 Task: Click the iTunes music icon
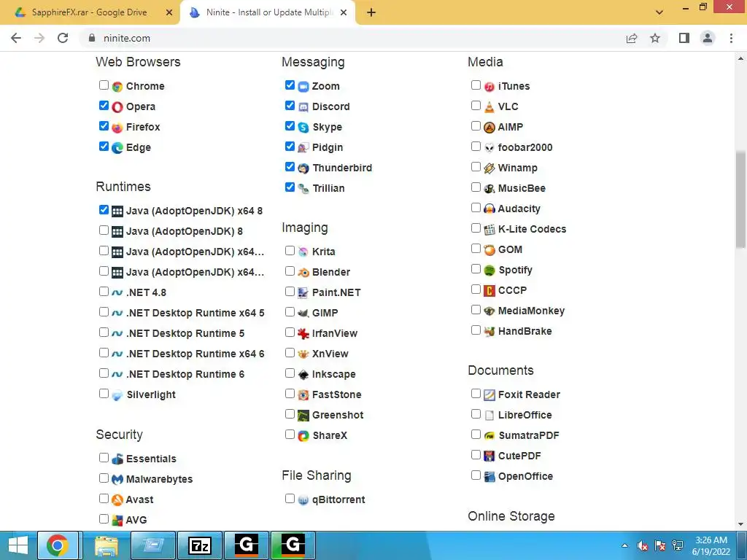pos(489,87)
